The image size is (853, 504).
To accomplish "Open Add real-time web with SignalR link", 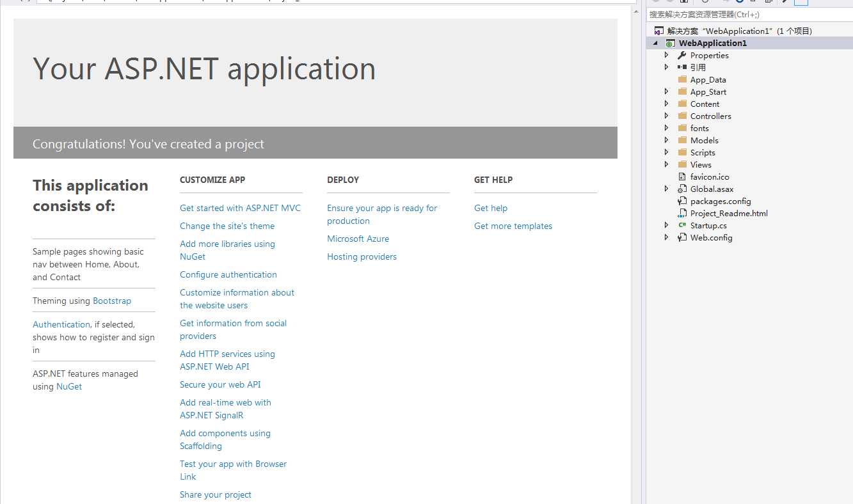I will [x=225, y=409].
